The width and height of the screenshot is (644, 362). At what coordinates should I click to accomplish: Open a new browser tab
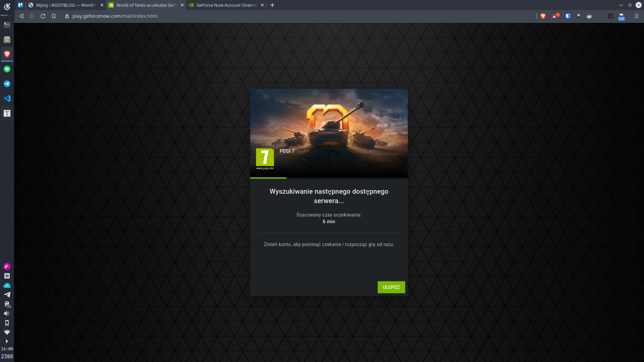271,5
